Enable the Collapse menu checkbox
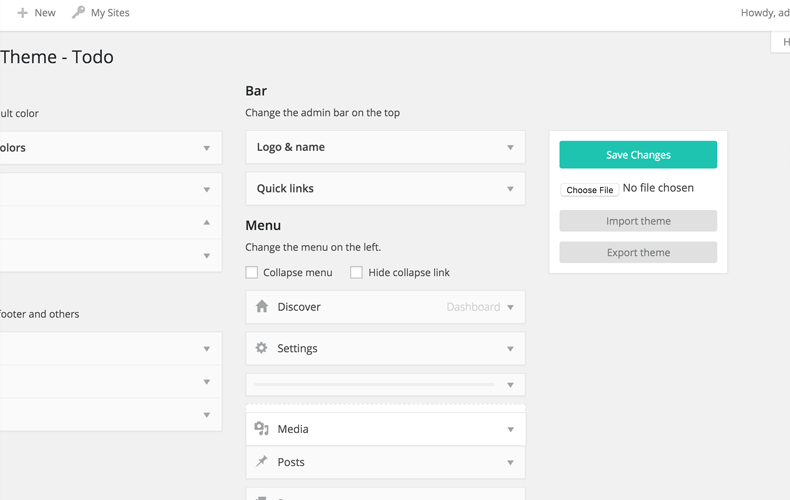The height and width of the screenshot is (500, 790). (x=251, y=272)
